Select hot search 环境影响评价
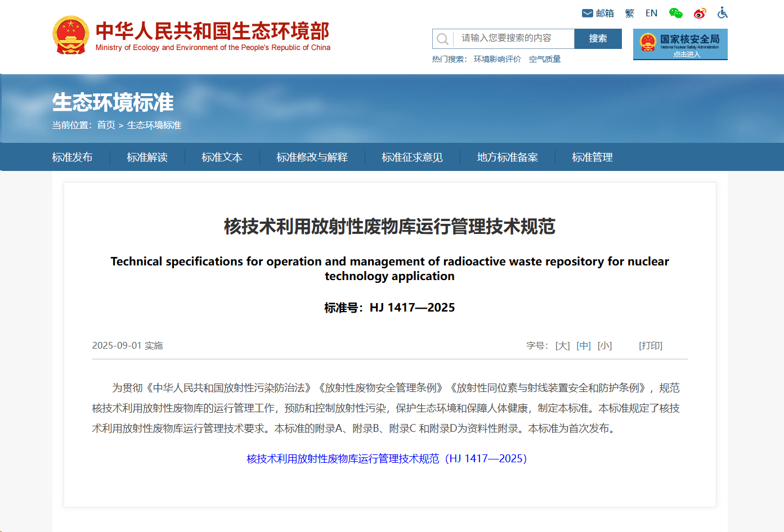Viewport: 784px width, 532px height. pos(497,59)
